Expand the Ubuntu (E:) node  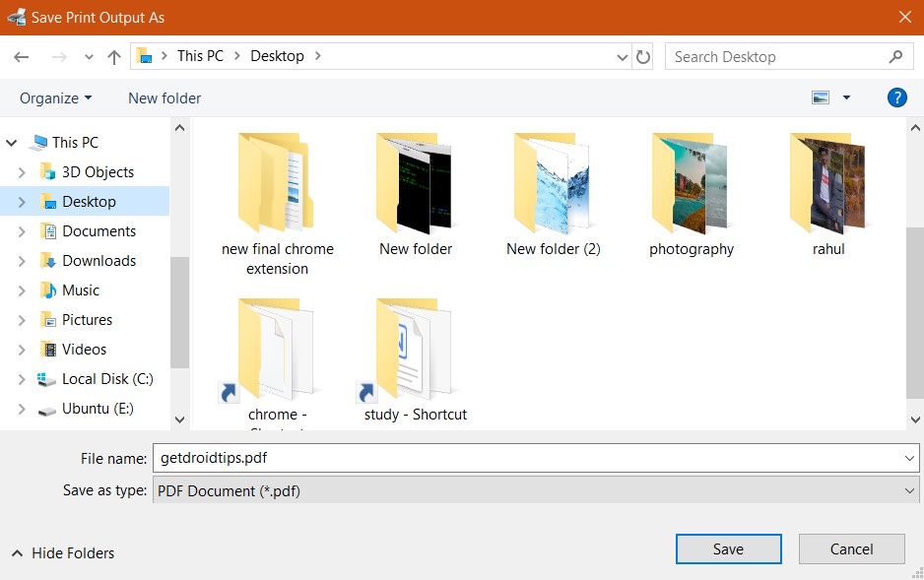tap(22, 409)
